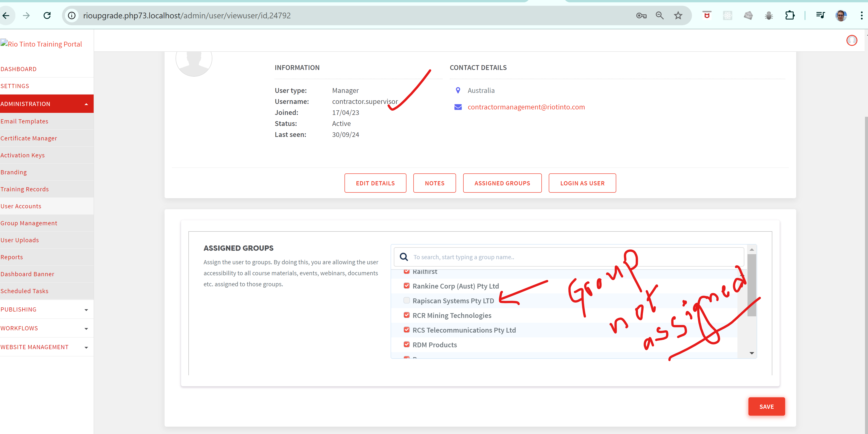This screenshot has height=434, width=868.
Task: Uncheck RCR Mining Technologies group
Action: 407,315
